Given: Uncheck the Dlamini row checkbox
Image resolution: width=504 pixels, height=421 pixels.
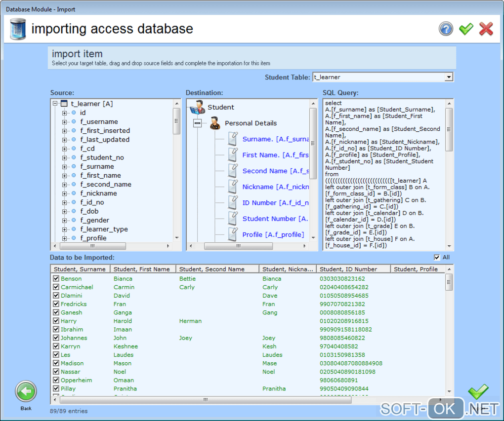Looking at the screenshot, I should 56,296.
